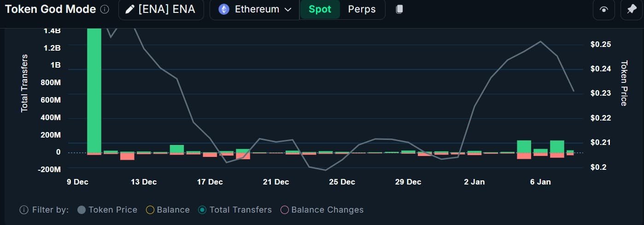Click the info icon beside Token God Mode
Screen dimensions: 644x225
pyautogui.click(x=105, y=9)
